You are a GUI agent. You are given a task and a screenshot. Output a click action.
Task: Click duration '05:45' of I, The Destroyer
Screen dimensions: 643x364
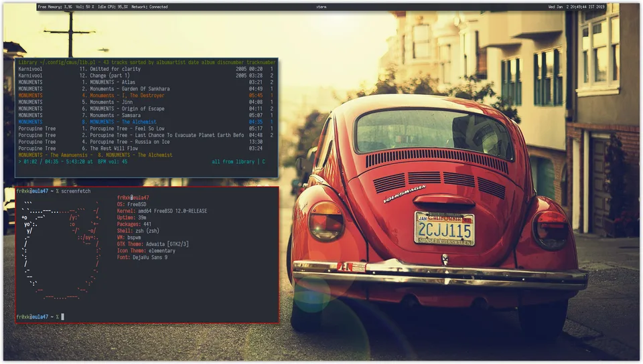pyautogui.click(x=255, y=96)
